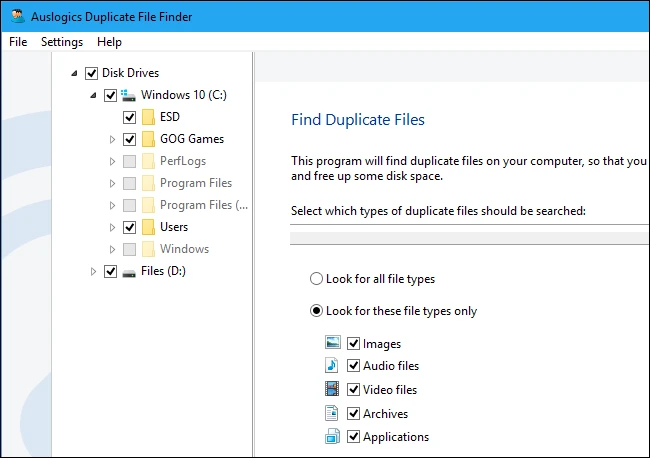
Task: Click the Windows 10 (C:) drive icon
Action: click(x=129, y=95)
